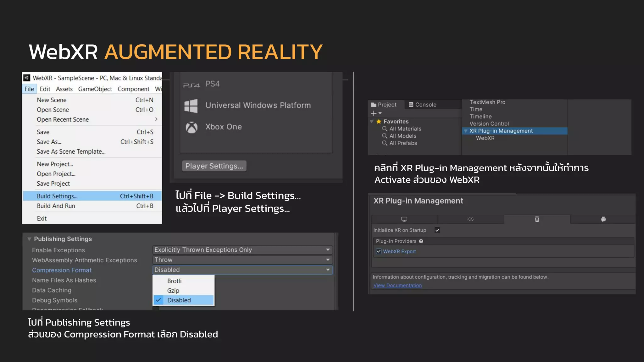Choose Save As... menu entry

[x=92, y=142]
